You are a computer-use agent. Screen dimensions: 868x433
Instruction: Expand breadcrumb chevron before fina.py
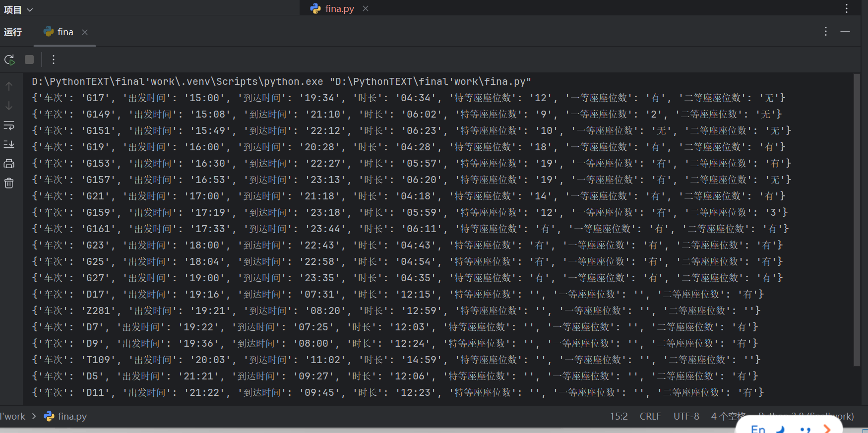click(34, 416)
